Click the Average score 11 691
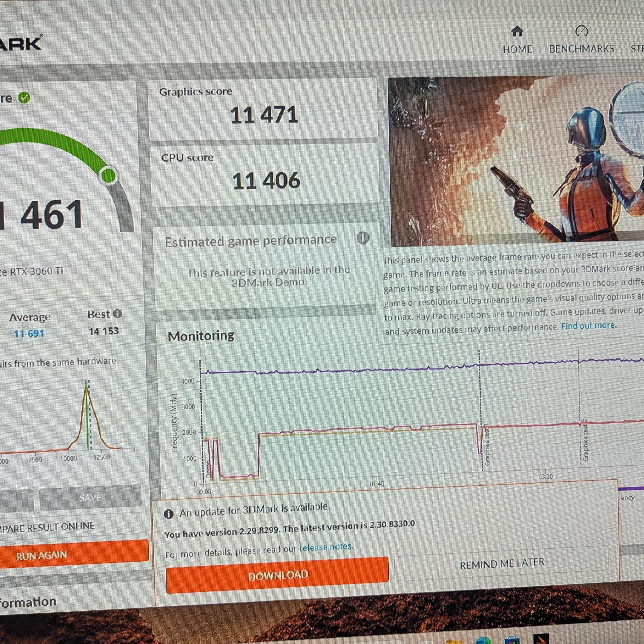This screenshot has width=644, height=644. [x=29, y=333]
